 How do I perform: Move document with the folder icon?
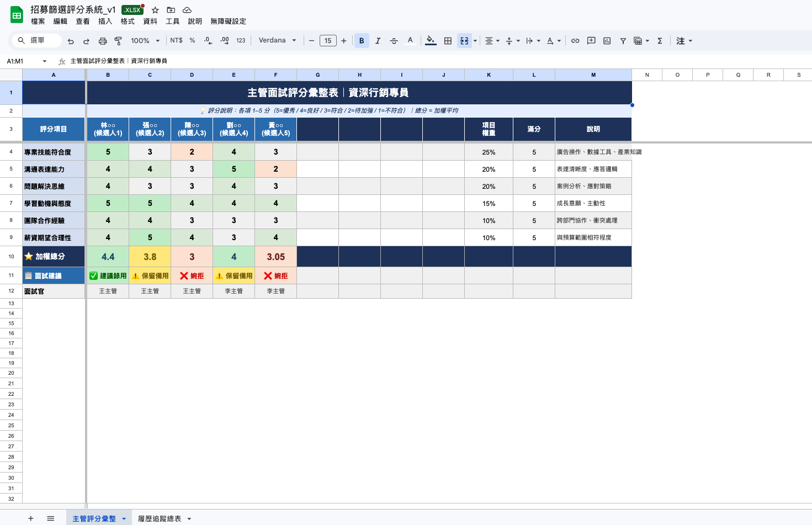coord(171,10)
